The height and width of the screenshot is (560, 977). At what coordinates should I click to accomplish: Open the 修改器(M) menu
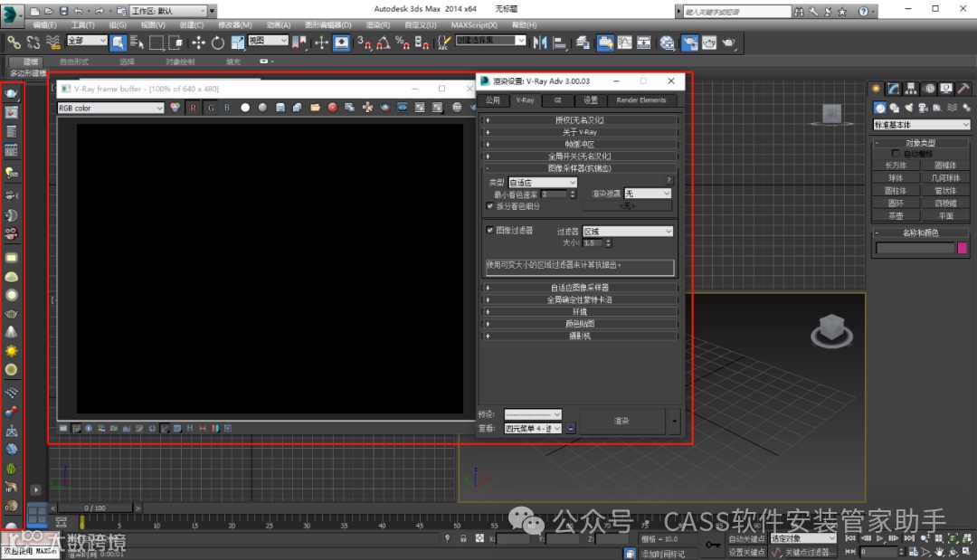235,25
